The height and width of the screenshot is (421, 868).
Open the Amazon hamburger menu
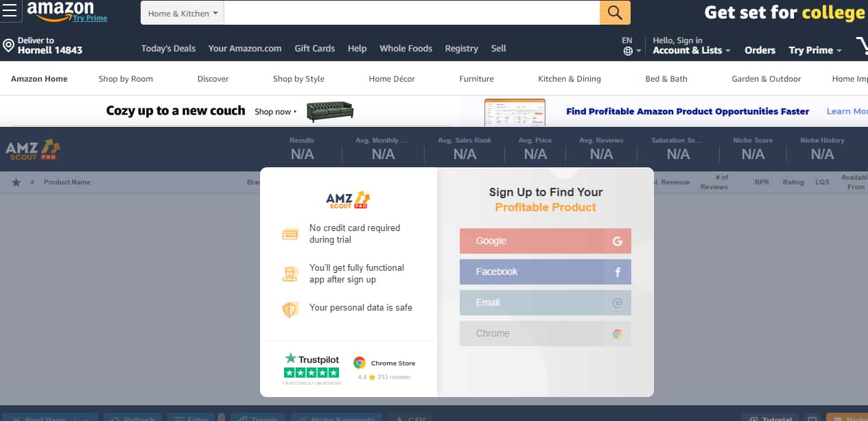(9, 11)
